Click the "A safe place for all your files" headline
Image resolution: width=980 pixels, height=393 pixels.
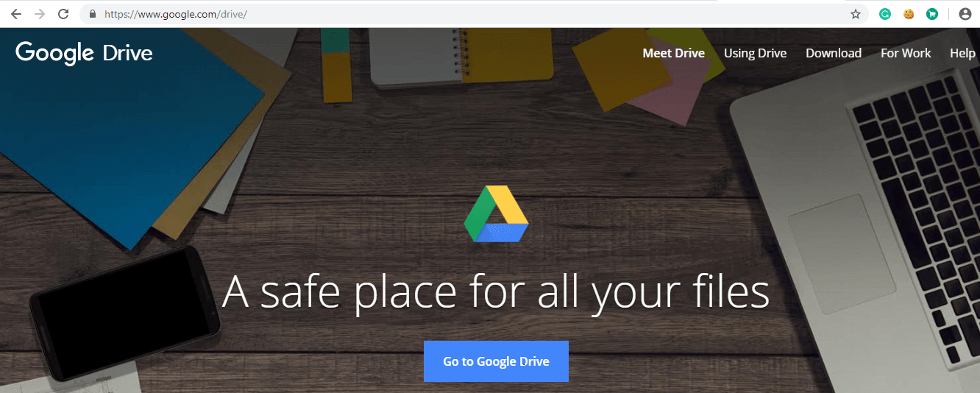pyautogui.click(x=496, y=291)
